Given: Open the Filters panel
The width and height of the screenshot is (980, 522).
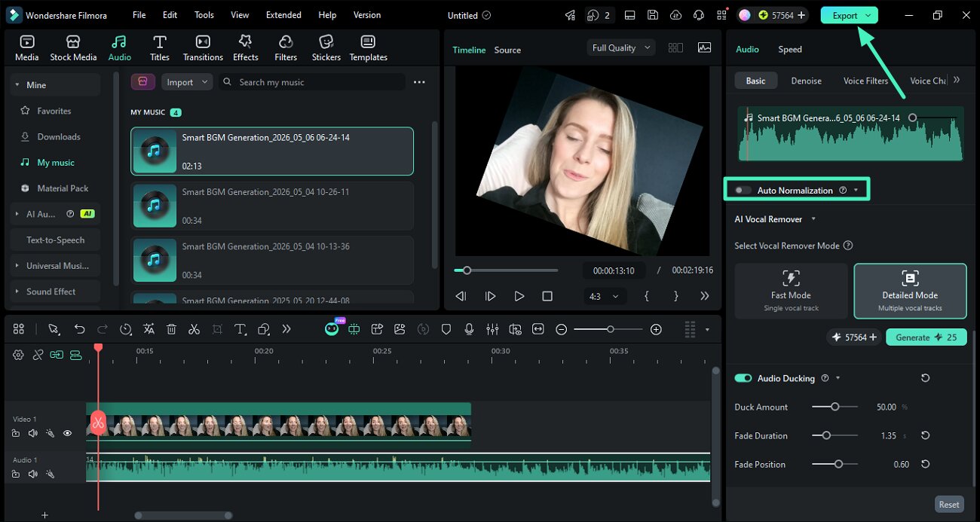Looking at the screenshot, I should coord(286,48).
